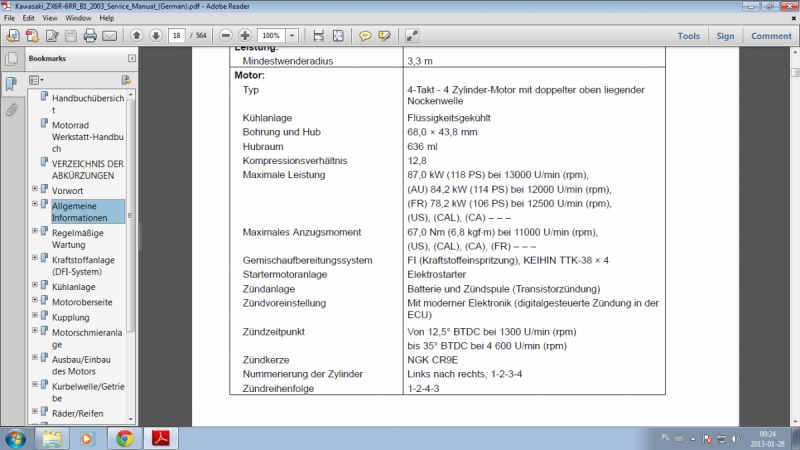800x450 pixels.
Task: Select the highlight text tool
Action: 385,36
